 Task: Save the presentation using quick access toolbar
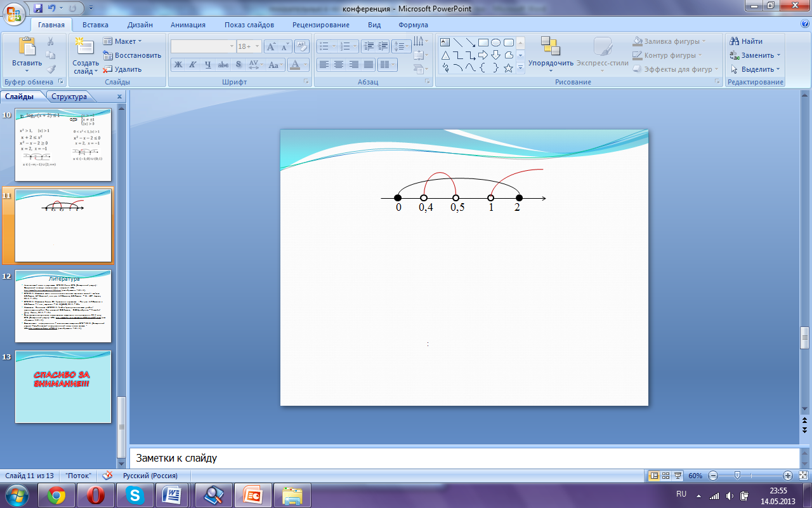click(38, 9)
